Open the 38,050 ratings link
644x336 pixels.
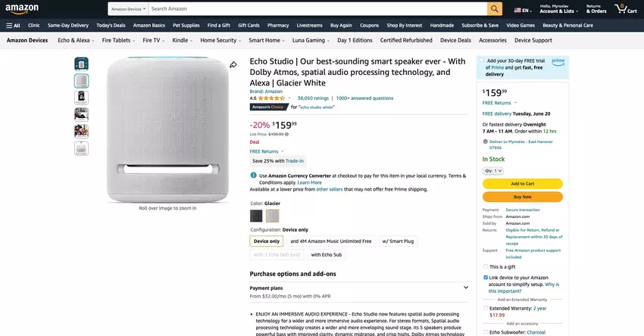(313, 98)
